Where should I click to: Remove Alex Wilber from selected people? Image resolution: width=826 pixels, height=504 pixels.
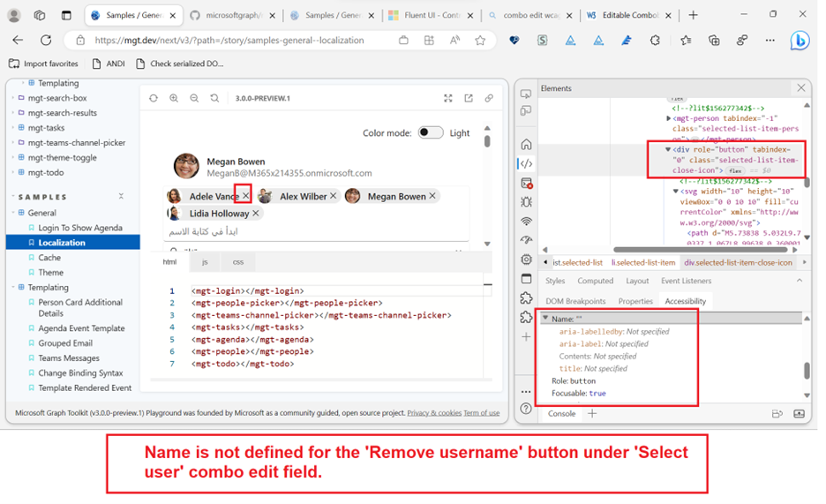click(x=333, y=195)
